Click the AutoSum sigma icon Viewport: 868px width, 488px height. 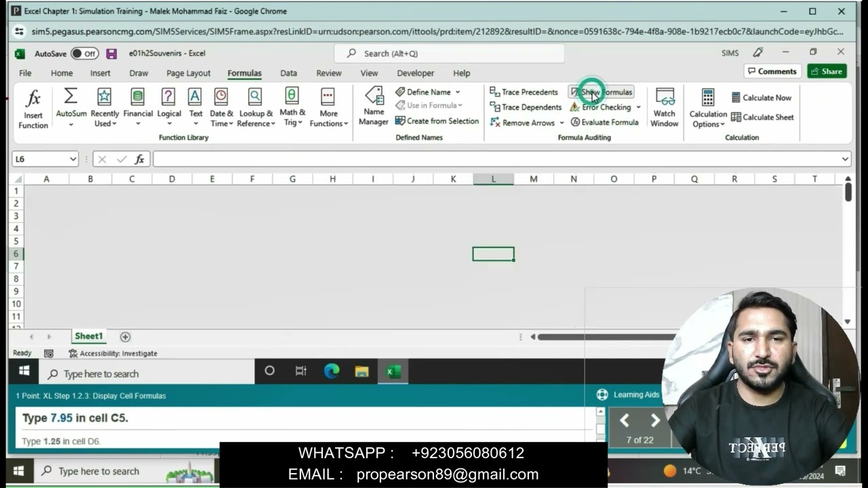coord(71,97)
